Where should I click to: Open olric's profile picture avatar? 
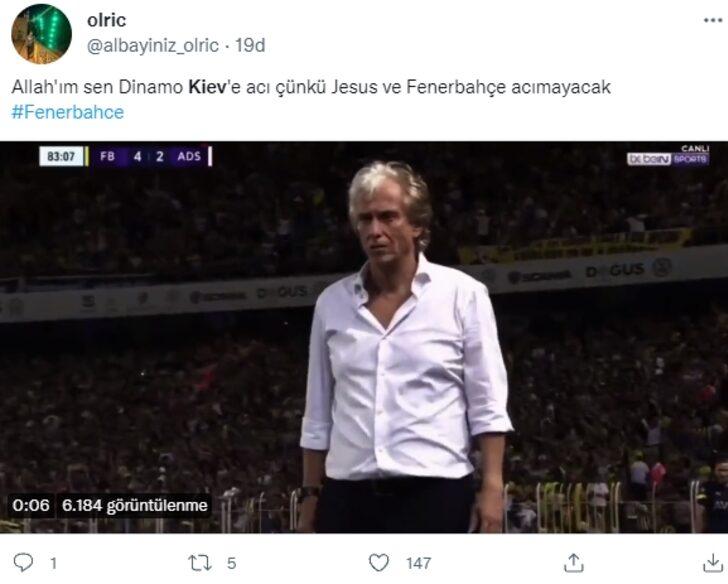click(x=40, y=33)
